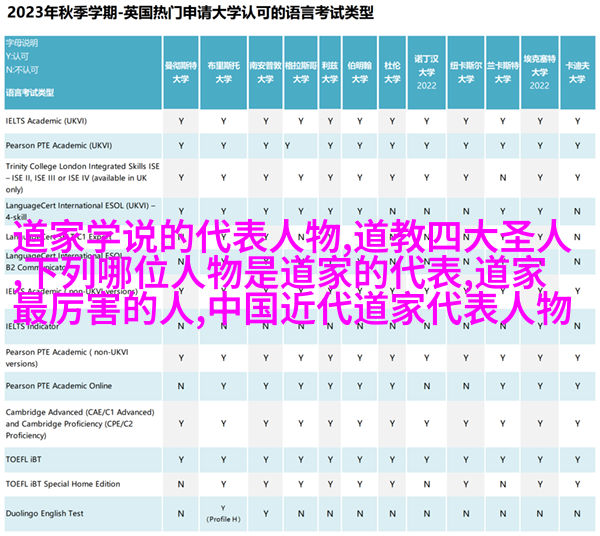Viewport: 600px width, 536px height.
Task: Select the '曼彻斯特大学' column header
Action: 181,72
